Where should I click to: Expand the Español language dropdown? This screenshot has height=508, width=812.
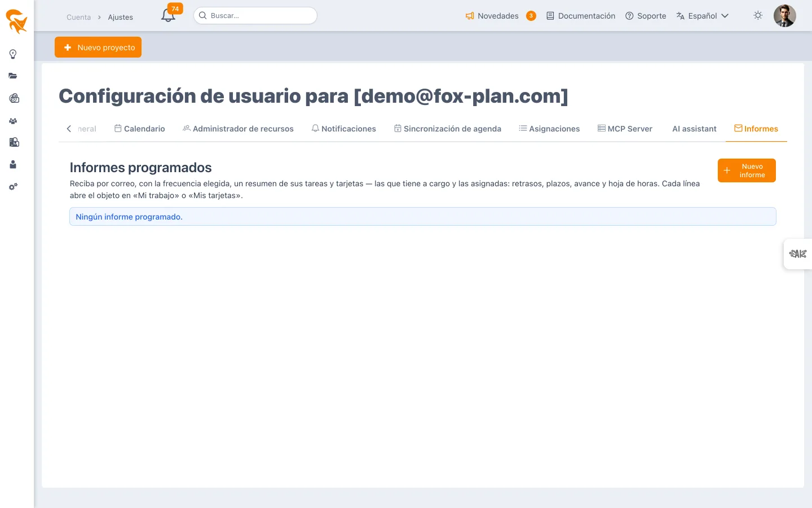pos(703,16)
